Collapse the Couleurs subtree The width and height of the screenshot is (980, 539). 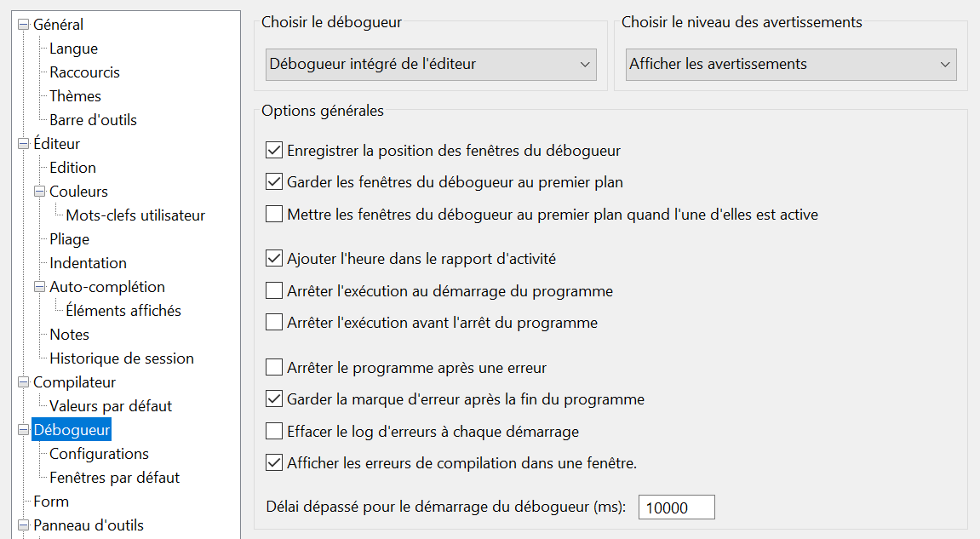(40, 192)
